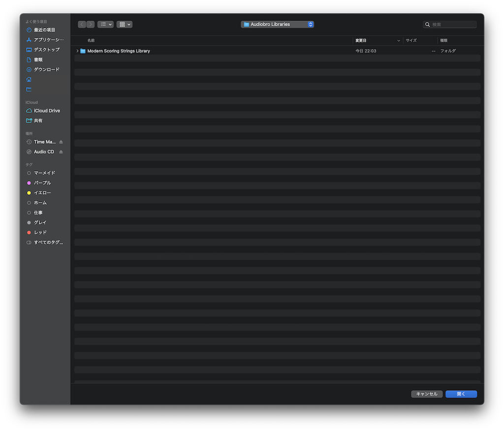Open the icon grouping dropdown
The width and height of the screenshot is (504, 431).
(124, 24)
